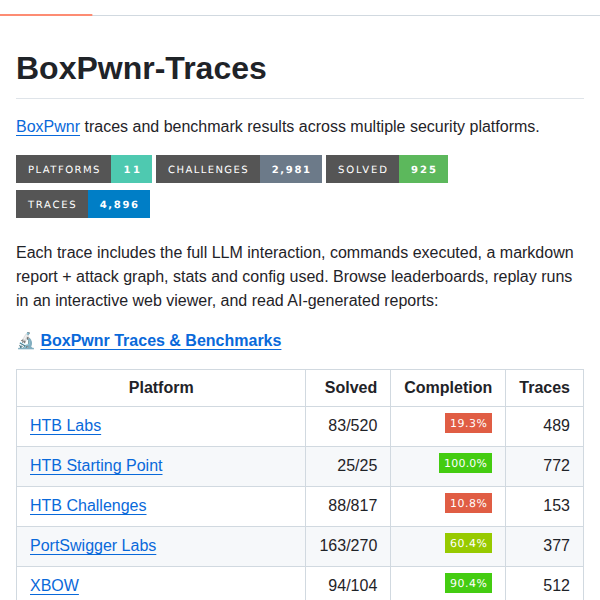Select the 377 traces cell
600x600 pixels.
[545, 546]
